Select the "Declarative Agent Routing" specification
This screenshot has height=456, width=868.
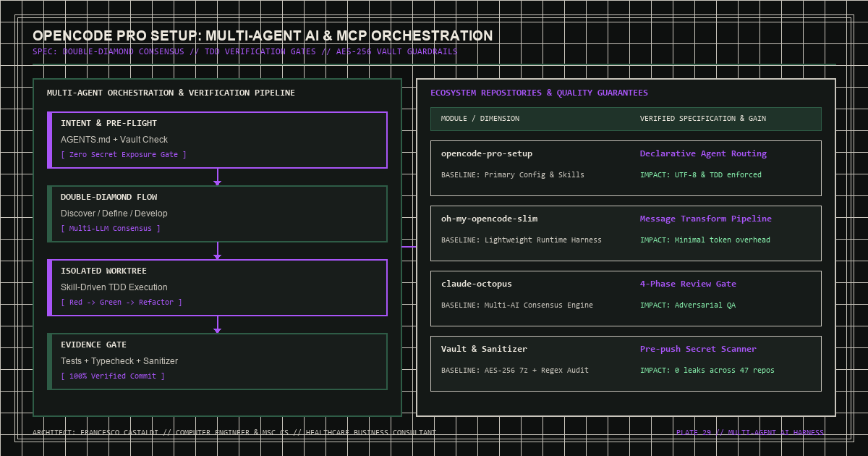(703, 153)
